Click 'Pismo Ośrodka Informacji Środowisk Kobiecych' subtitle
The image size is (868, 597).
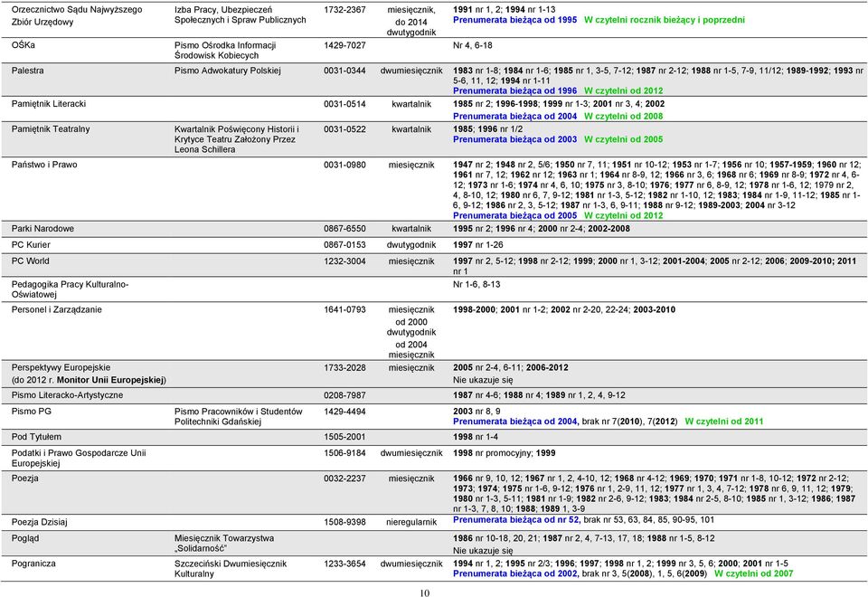point(225,51)
